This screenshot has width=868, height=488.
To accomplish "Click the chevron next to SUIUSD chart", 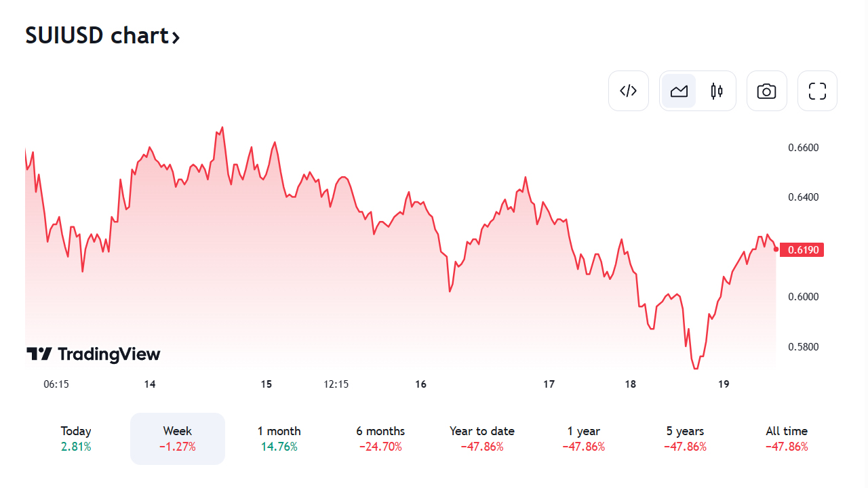I will point(176,37).
